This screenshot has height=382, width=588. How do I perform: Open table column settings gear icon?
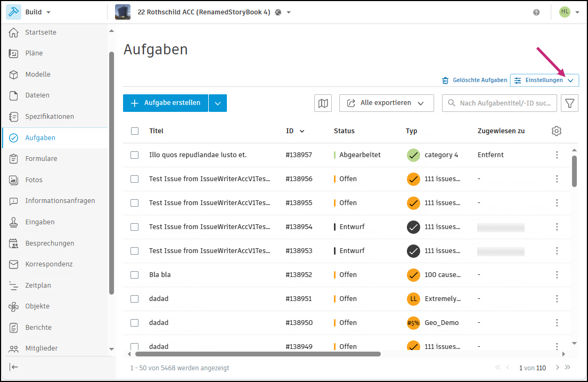pos(557,131)
